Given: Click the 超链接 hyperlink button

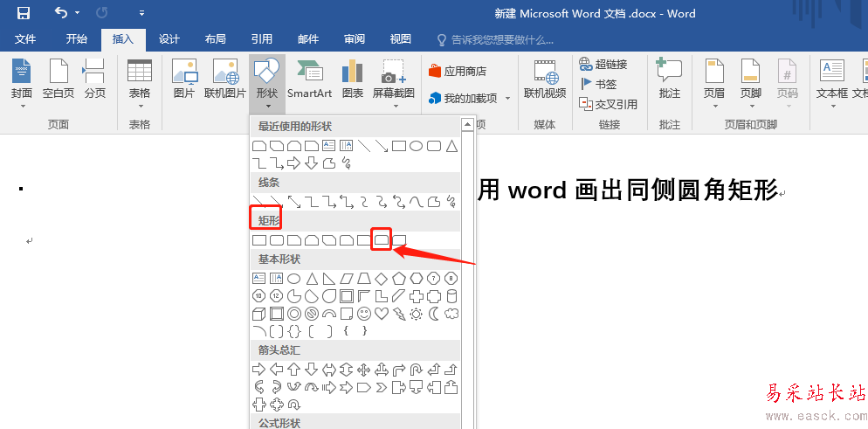Looking at the screenshot, I should (x=603, y=64).
